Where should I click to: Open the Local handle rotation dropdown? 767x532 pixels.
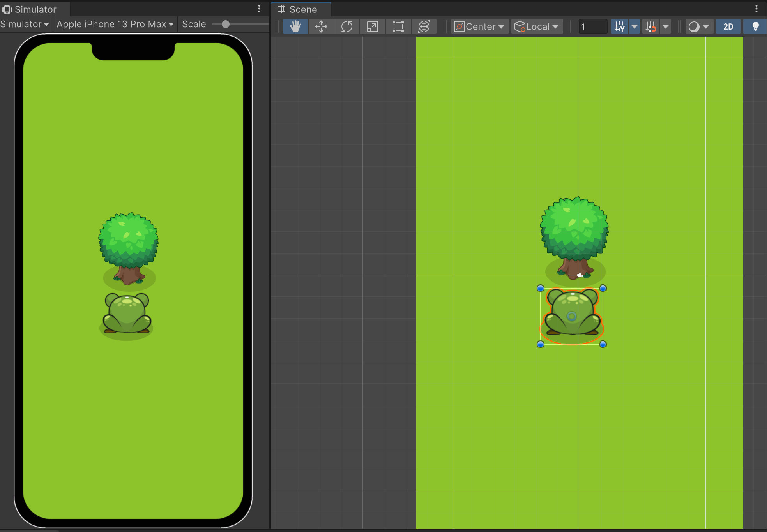pos(537,26)
